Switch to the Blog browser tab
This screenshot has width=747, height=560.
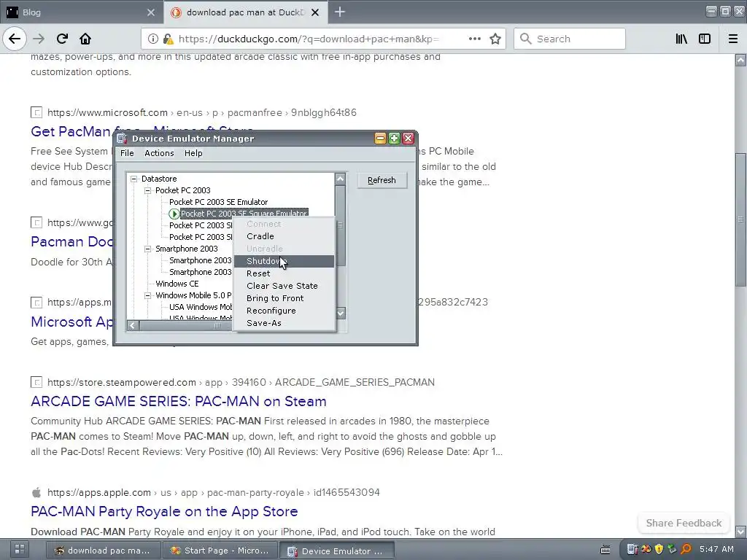click(81, 12)
